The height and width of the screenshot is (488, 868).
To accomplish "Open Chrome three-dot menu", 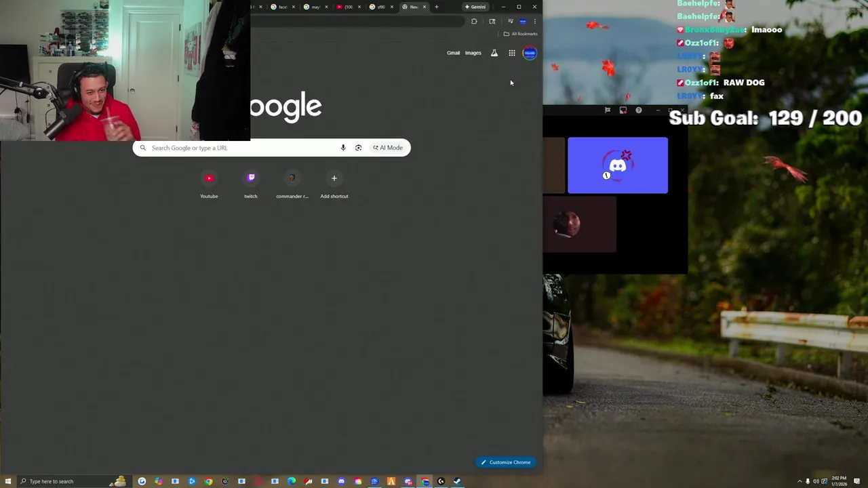I will coord(534,21).
